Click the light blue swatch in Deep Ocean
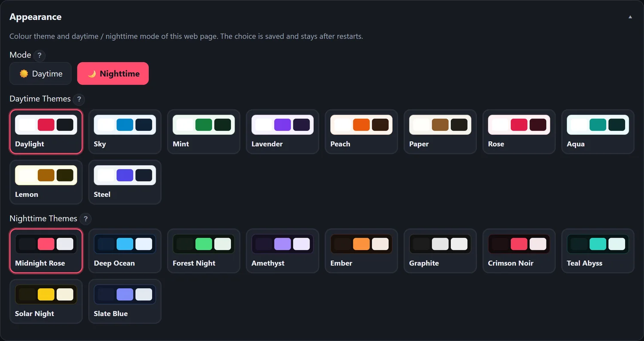The width and height of the screenshot is (644, 341). click(x=125, y=244)
